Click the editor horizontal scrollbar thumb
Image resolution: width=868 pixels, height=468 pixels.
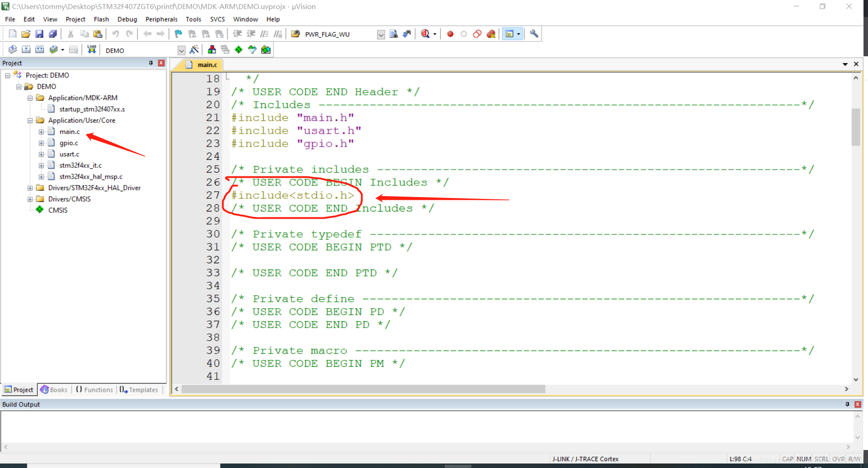[x=363, y=389]
